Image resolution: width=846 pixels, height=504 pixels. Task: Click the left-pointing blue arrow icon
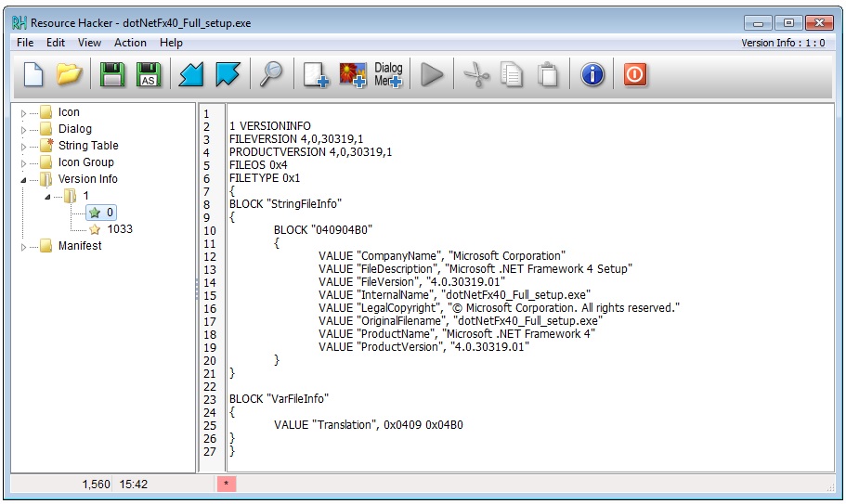[191, 74]
